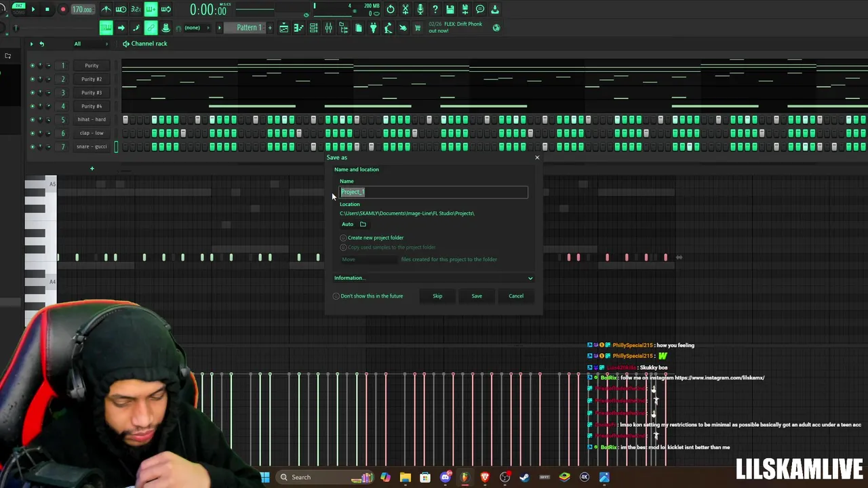Viewport: 868px width, 488px height.
Task: Mute the Purity channel green LED
Action: pos(32,66)
